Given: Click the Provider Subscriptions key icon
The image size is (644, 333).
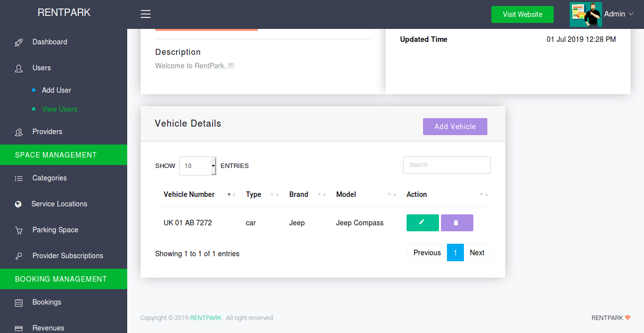Looking at the screenshot, I should (19, 256).
